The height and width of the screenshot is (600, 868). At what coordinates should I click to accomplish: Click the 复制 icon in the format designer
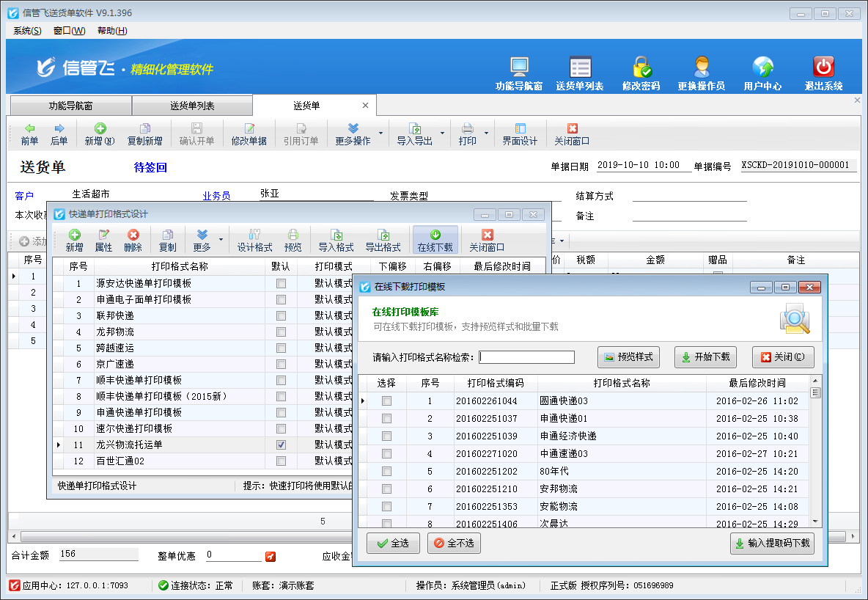click(167, 241)
